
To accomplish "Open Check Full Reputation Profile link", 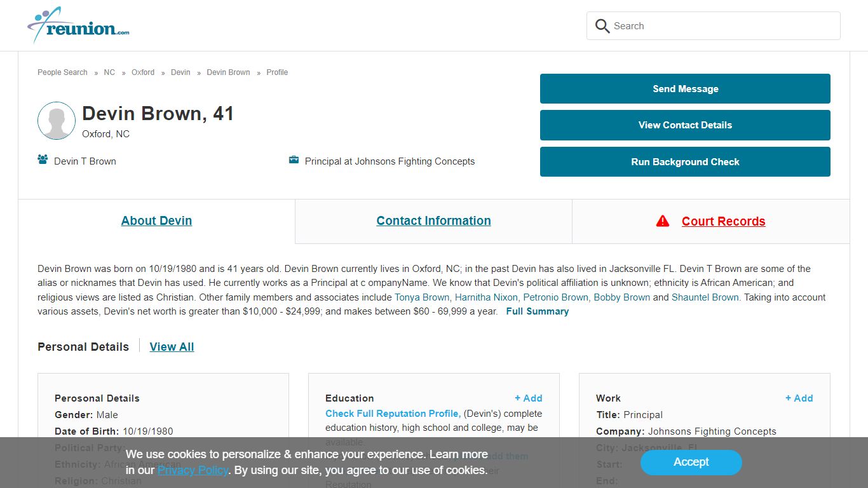I will point(393,414).
